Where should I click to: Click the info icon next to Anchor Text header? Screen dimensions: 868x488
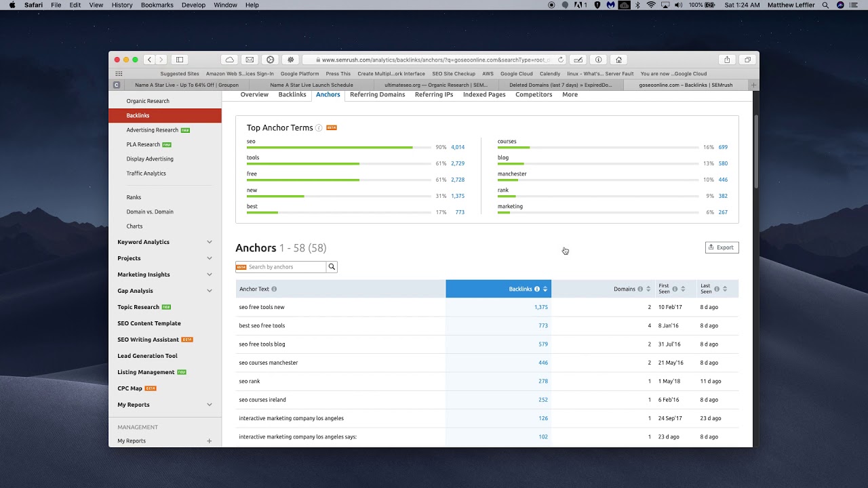pyautogui.click(x=274, y=289)
